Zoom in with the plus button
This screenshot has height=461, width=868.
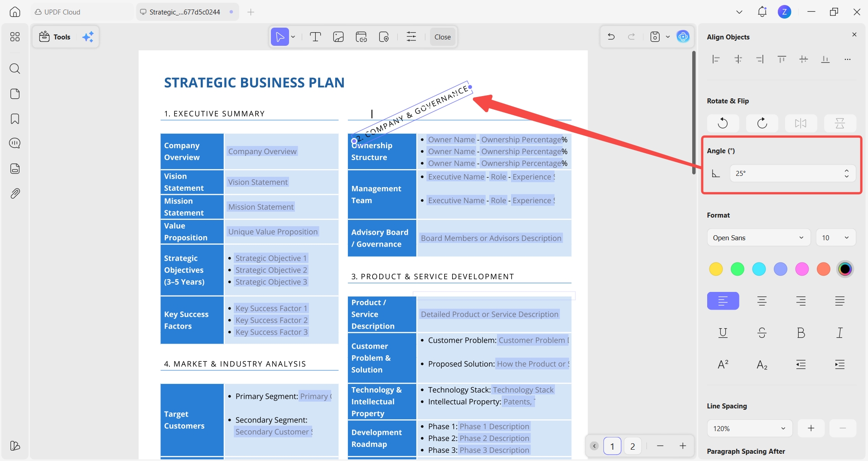click(x=683, y=446)
